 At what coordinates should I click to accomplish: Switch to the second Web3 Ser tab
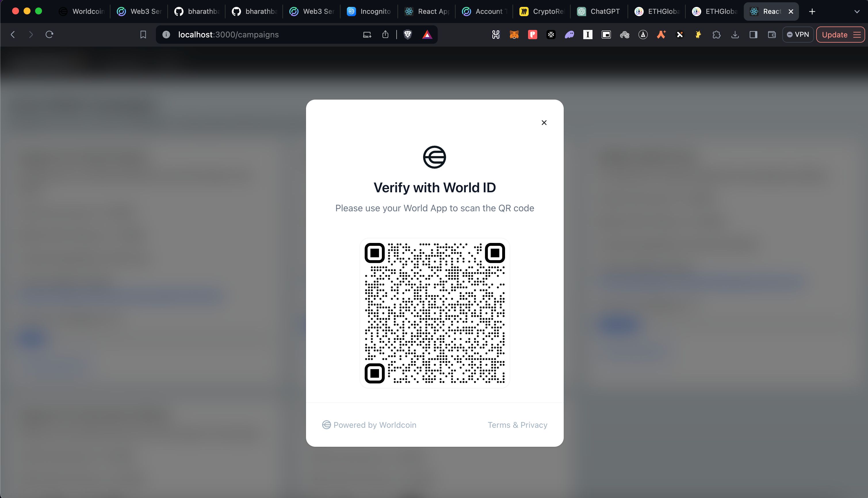(x=312, y=12)
